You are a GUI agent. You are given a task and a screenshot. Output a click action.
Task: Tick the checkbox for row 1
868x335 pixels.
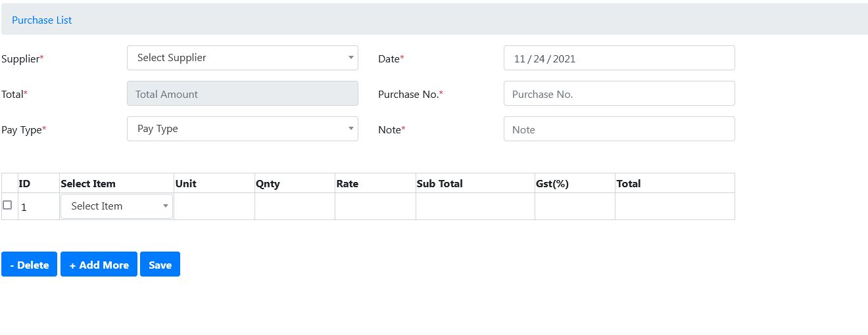point(7,205)
